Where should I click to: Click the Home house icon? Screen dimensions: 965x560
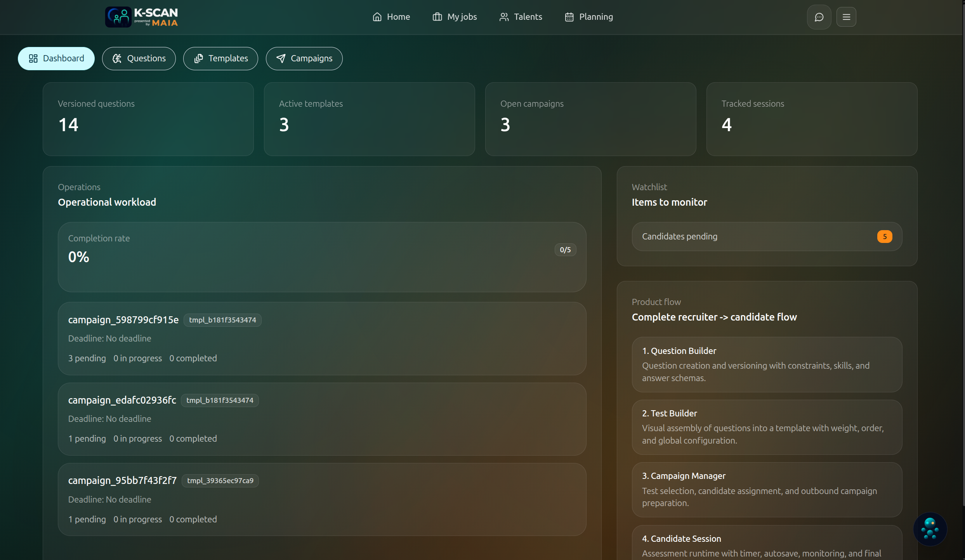(x=377, y=17)
